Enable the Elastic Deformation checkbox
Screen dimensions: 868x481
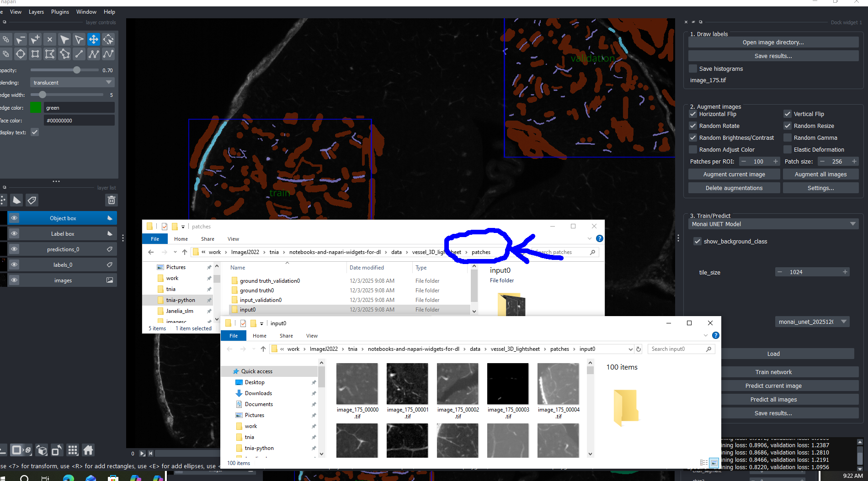click(788, 150)
